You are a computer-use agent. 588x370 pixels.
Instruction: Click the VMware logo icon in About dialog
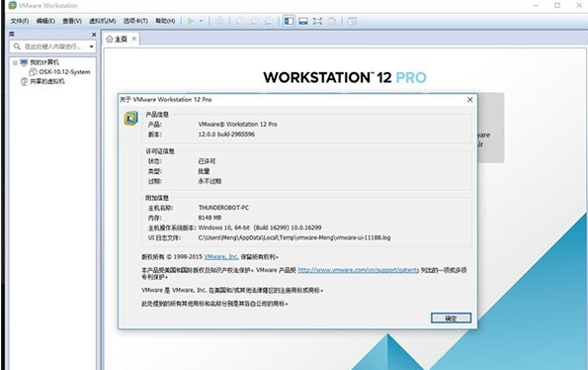click(x=130, y=119)
